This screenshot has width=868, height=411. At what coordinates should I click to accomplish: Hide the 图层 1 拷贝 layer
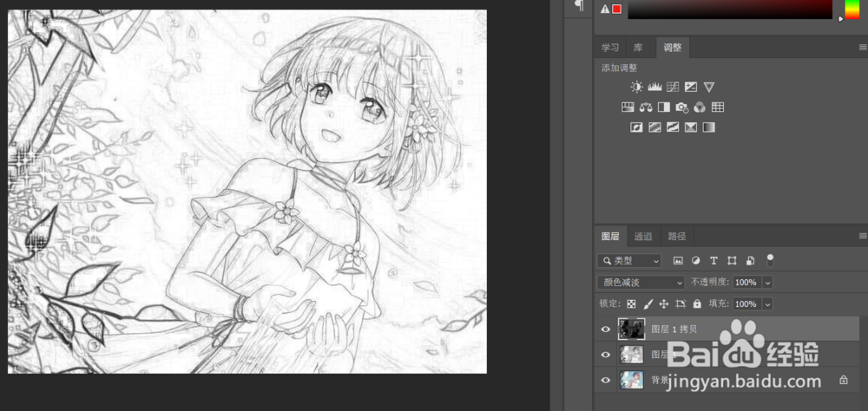pyautogui.click(x=606, y=329)
